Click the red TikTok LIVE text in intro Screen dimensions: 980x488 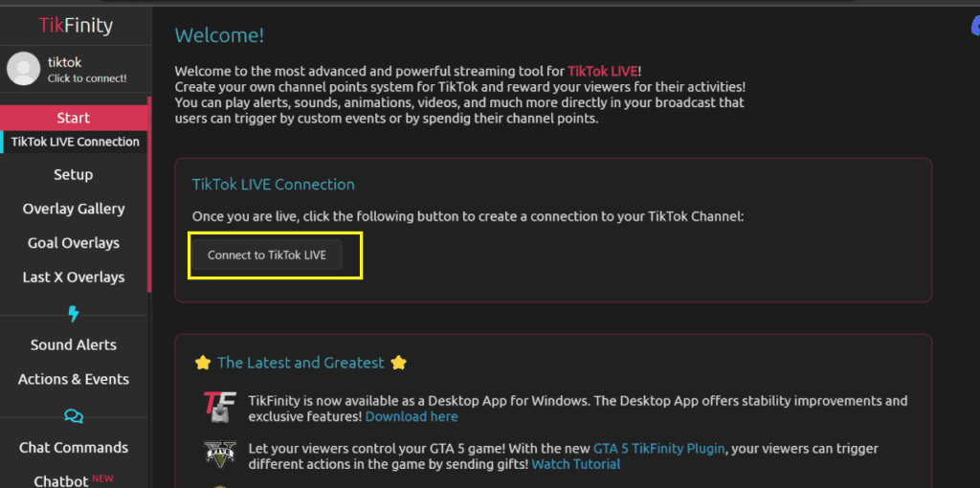[x=603, y=71]
